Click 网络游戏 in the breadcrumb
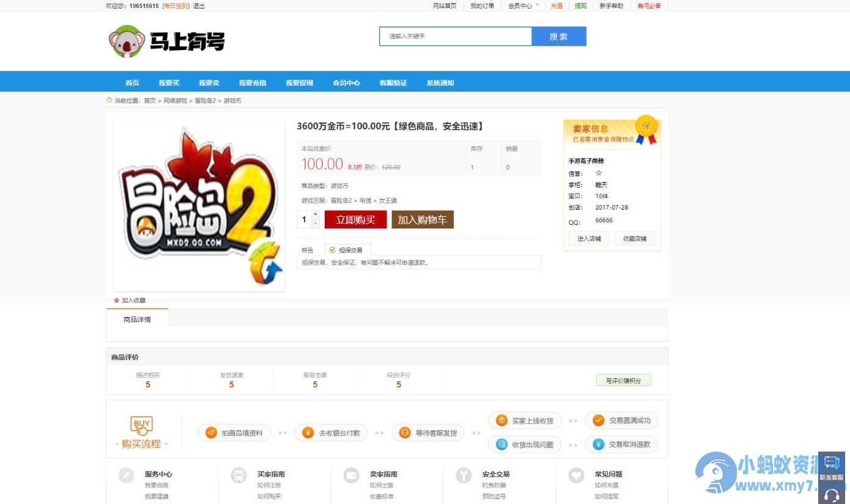The width and height of the screenshot is (850, 504). click(x=175, y=101)
